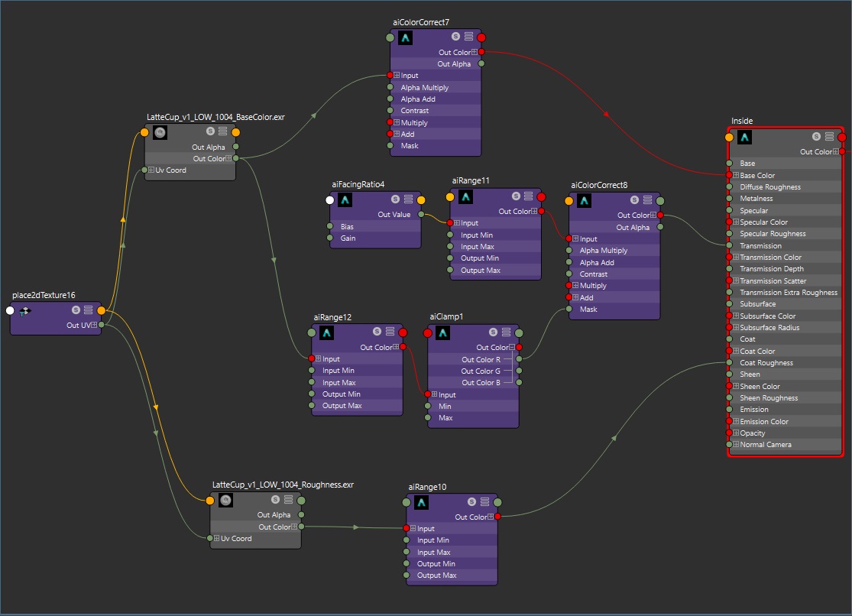Click the place2dTexture16 node icon
852x616 pixels.
coord(24,310)
